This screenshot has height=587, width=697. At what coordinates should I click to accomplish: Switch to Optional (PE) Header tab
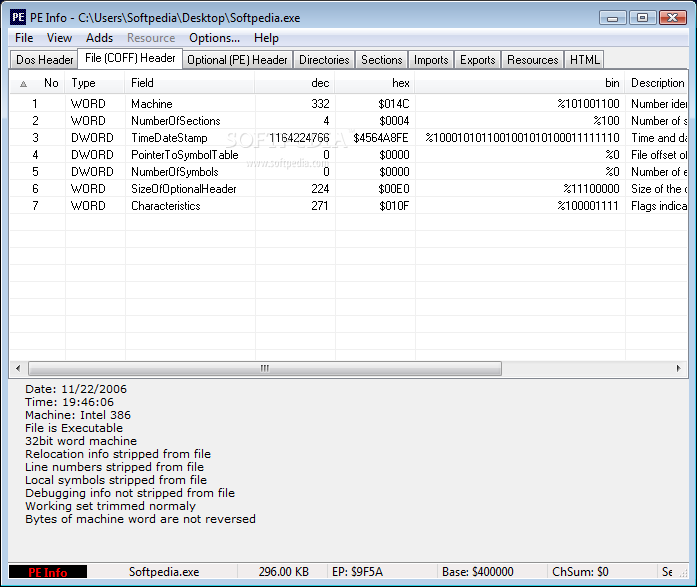point(237,60)
